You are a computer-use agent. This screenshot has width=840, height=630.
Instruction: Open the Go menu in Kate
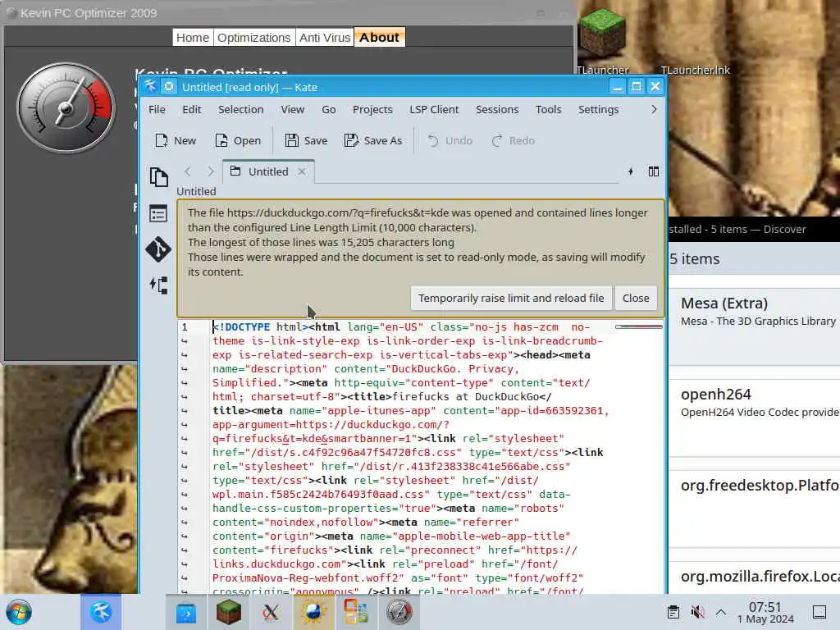329,109
